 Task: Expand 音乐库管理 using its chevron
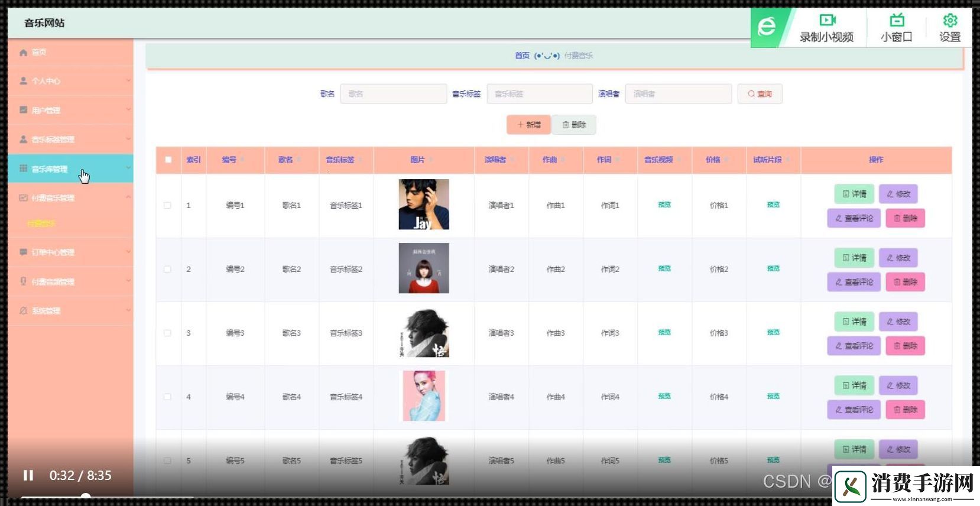pyautogui.click(x=128, y=168)
